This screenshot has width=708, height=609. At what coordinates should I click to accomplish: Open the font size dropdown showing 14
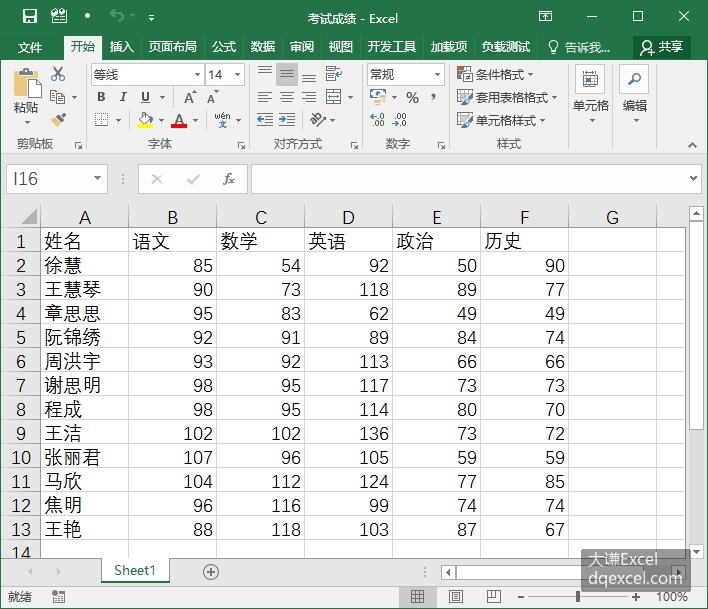click(238, 74)
